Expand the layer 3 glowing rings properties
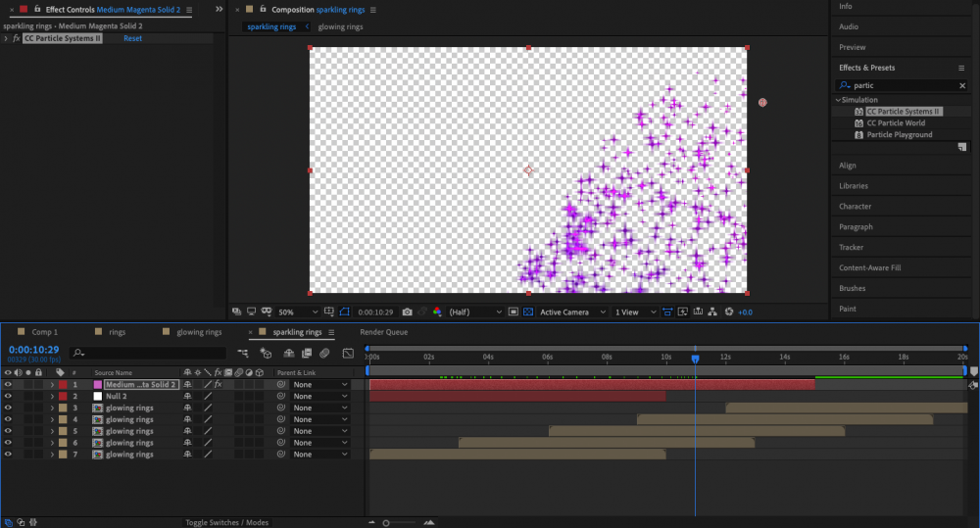 [52, 408]
